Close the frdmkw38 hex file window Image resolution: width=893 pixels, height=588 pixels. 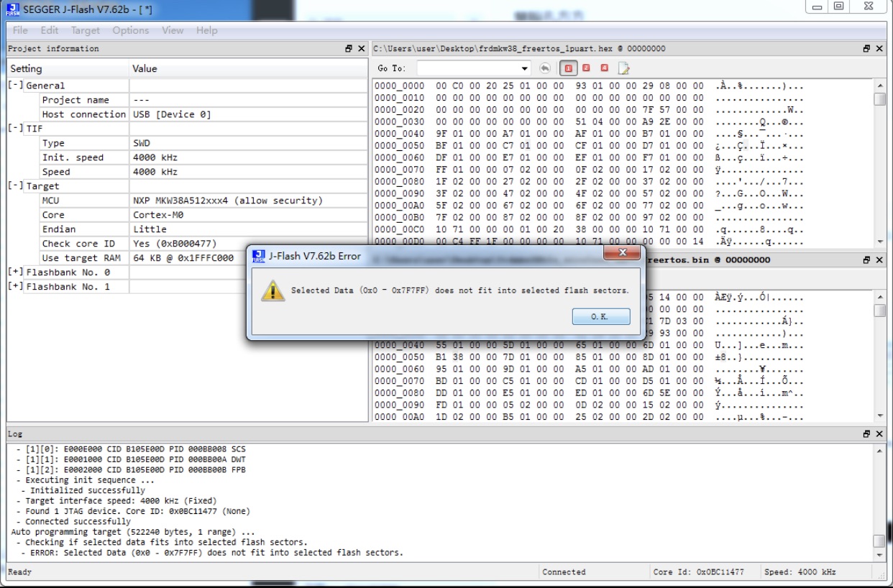880,49
